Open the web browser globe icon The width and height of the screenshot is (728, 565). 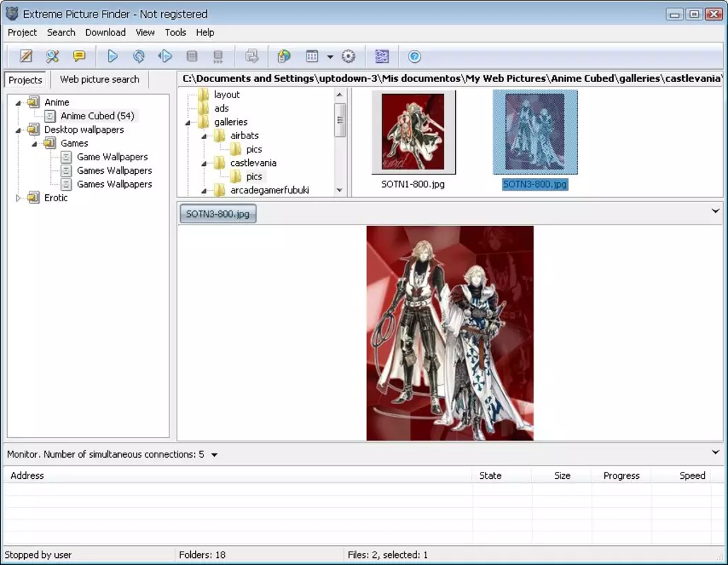(x=283, y=56)
